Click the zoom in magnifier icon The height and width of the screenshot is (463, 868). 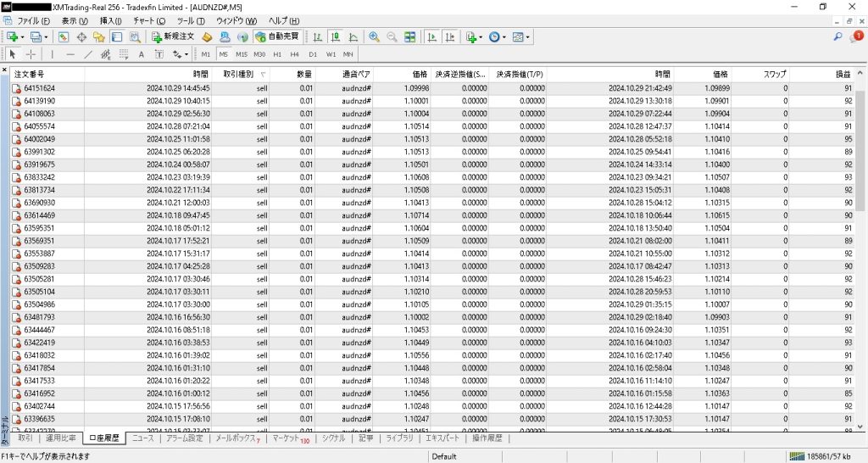pos(374,37)
